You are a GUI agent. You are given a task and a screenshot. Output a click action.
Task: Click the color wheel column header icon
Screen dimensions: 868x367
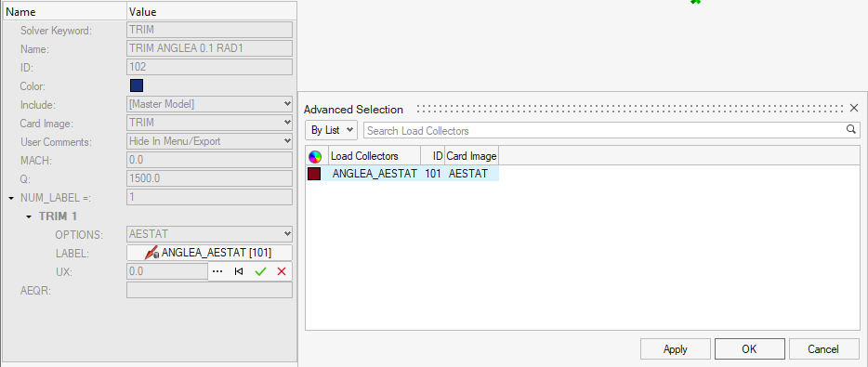(x=315, y=156)
